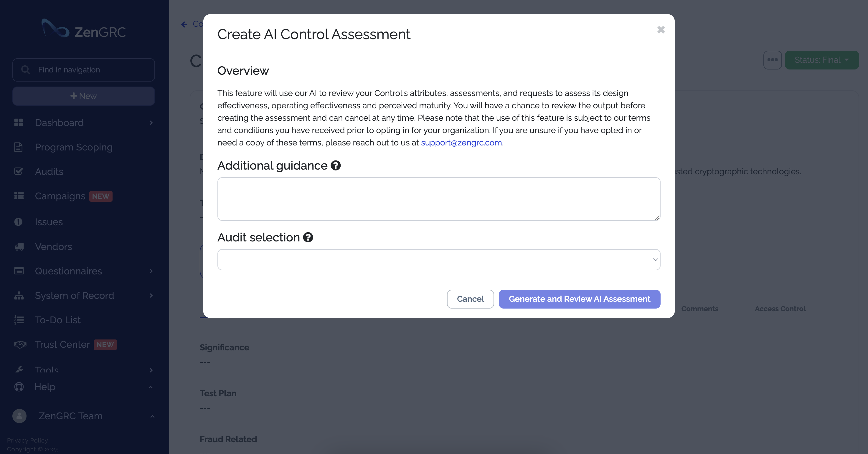Click the back arrow icon at the top
Viewport: 868px width, 454px height.
coord(184,24)
